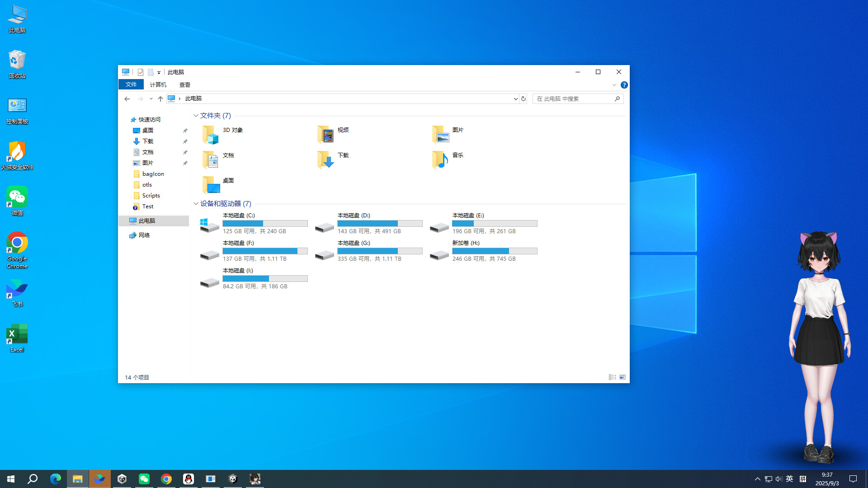This screenshot has height=488, width=868.
Task: Collapse the 设备和驱动器 section
Action: pos(196,204)
